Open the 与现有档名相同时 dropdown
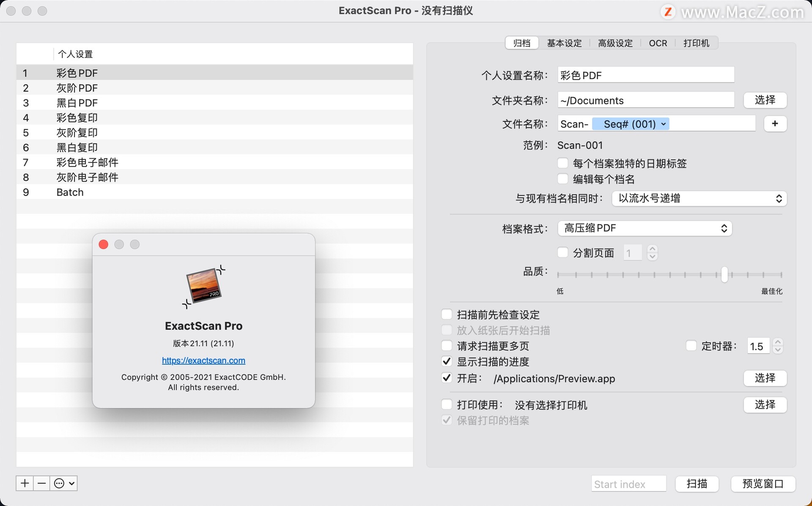The image size is (812, 506). coord(699,198)
